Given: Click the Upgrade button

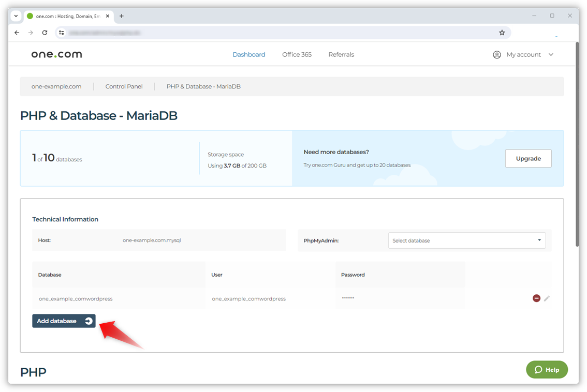Looking at the screenshot, I should 528,158.
